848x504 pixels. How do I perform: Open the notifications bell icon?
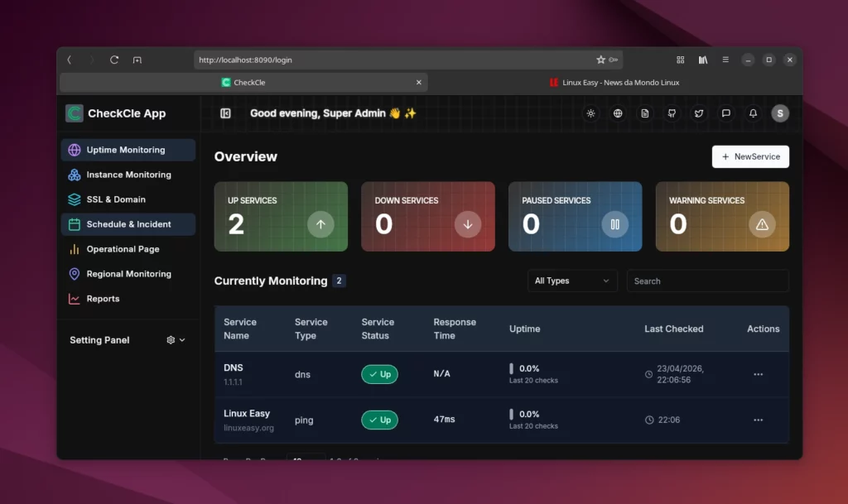(x=753, y=113)
